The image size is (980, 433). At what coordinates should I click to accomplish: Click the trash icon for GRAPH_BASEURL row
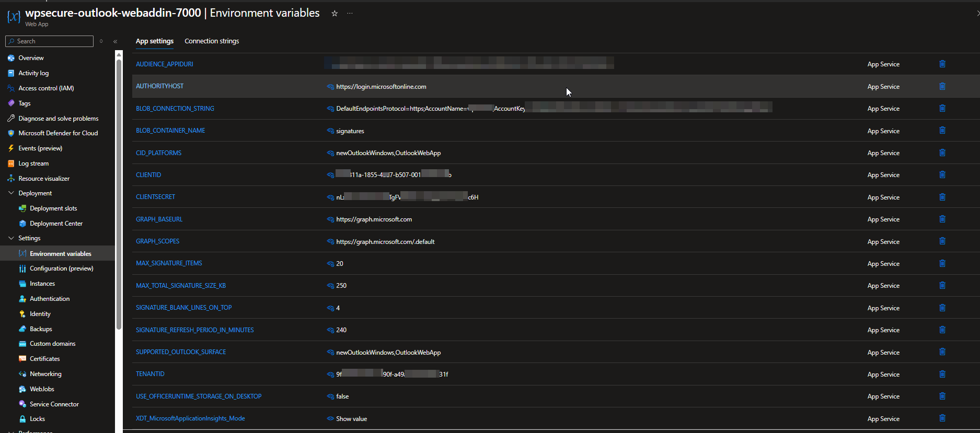click(x=942, y=219)
